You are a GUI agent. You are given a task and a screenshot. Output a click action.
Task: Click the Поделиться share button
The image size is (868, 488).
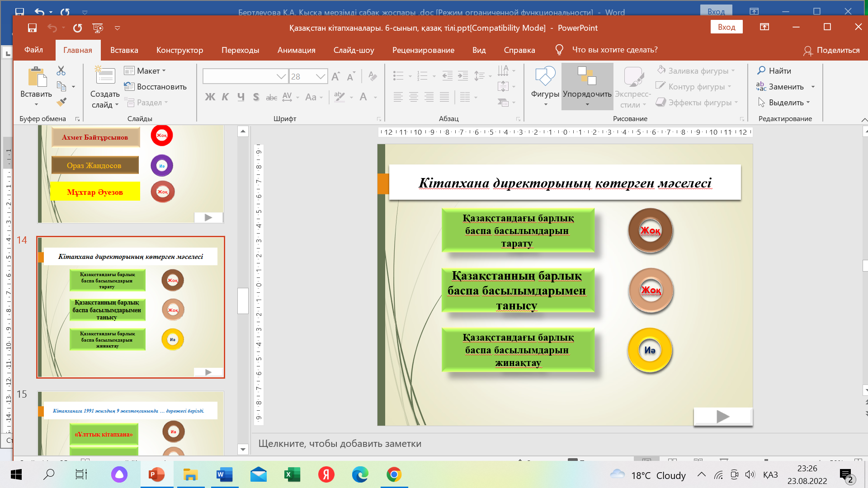click(831, 50)
